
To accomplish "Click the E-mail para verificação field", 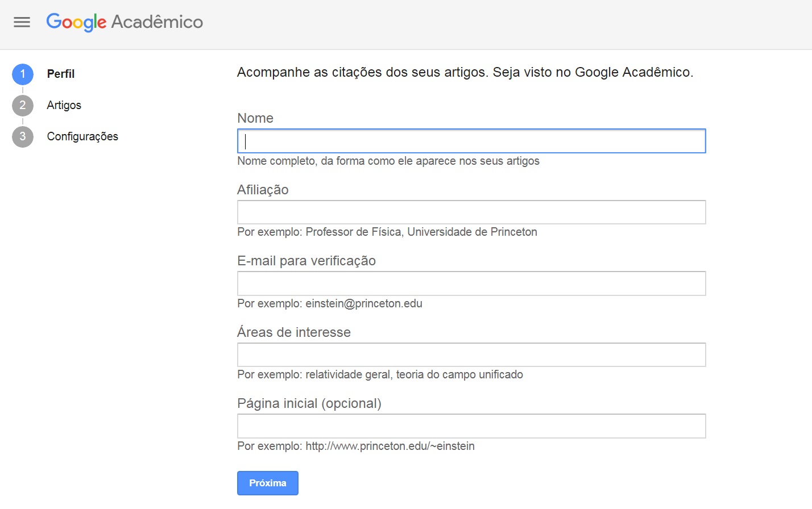I will (471, 283).
